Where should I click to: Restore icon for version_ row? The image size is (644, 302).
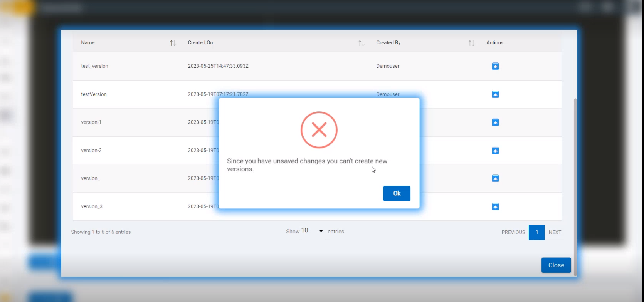coord(495,178)
